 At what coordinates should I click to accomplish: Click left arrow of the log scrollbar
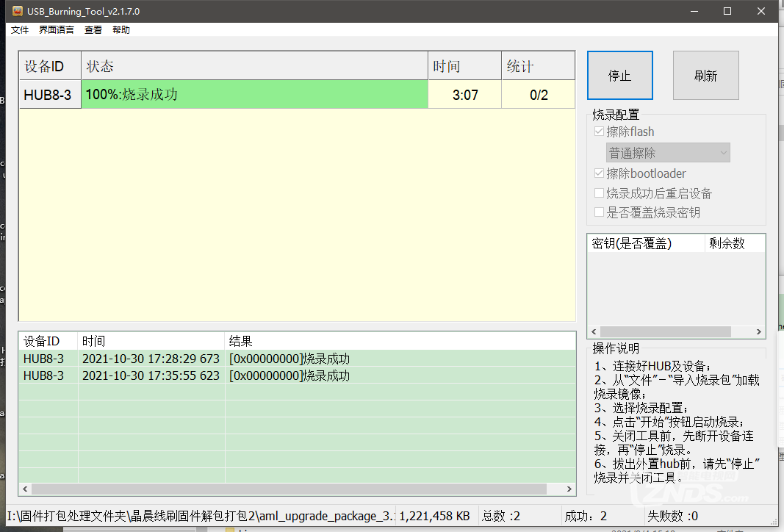tap(25, 489)
